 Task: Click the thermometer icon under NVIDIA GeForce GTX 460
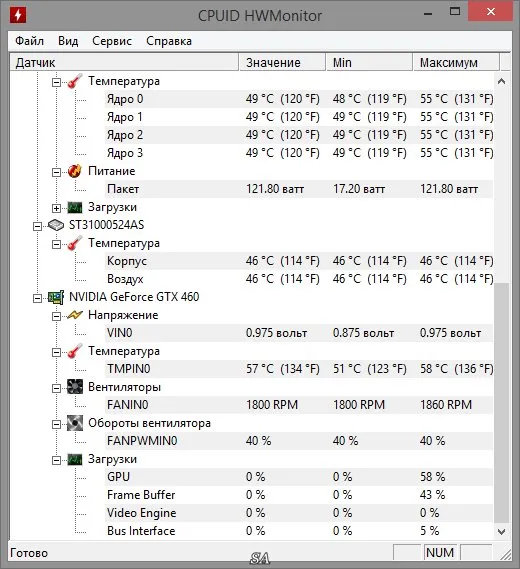[75, 351]
